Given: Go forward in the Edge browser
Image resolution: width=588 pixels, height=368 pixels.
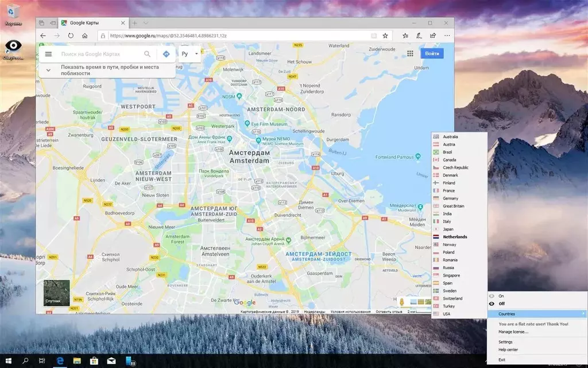Looking at the screenshot, I should [57, 36].
